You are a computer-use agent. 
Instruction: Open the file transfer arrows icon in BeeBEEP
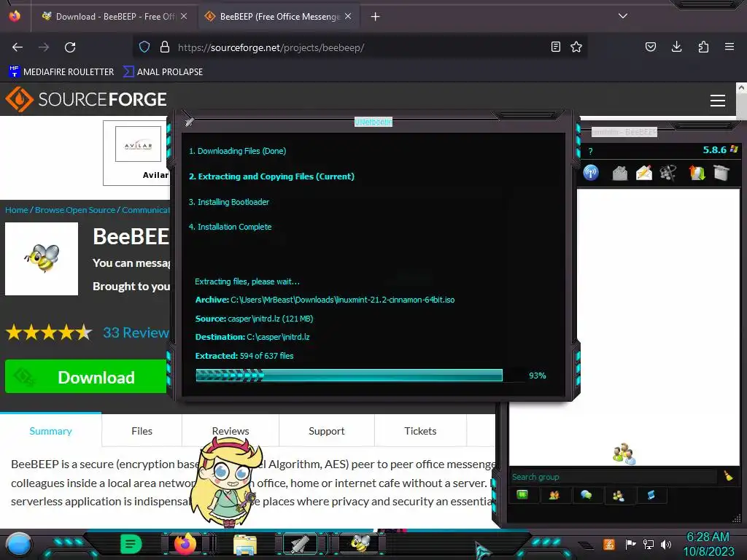pos(697,173)
